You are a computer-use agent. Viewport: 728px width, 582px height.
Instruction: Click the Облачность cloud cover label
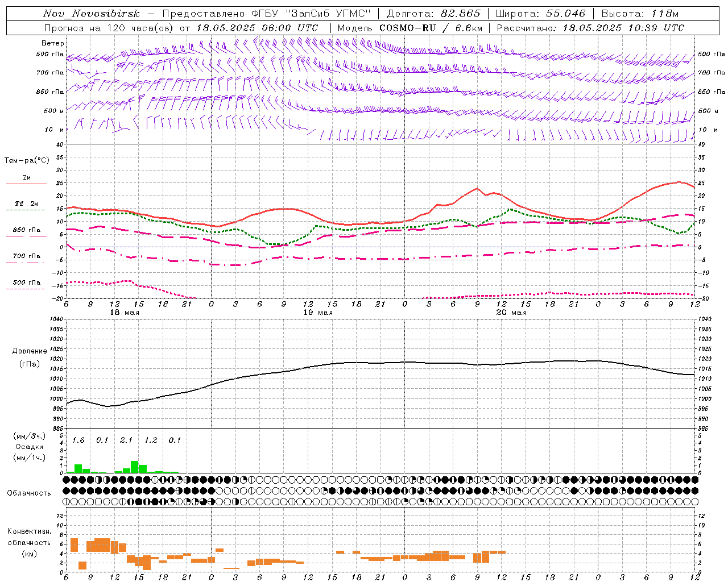(29, 493)
